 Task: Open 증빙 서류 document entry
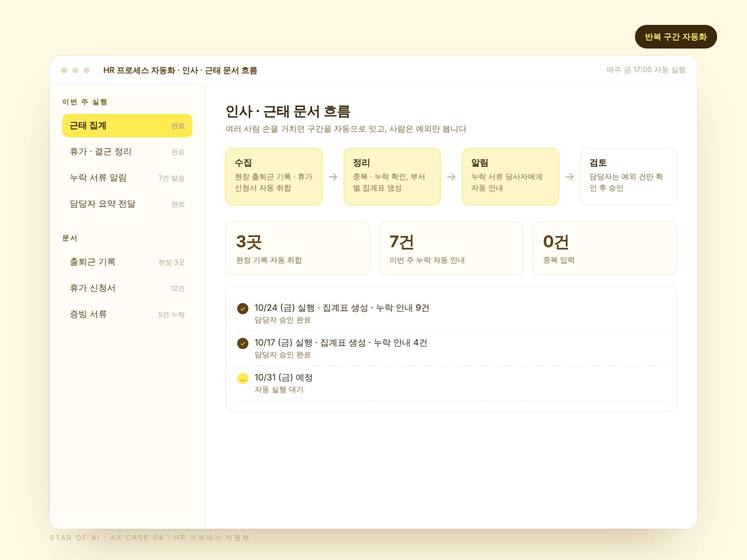[127, 314]
